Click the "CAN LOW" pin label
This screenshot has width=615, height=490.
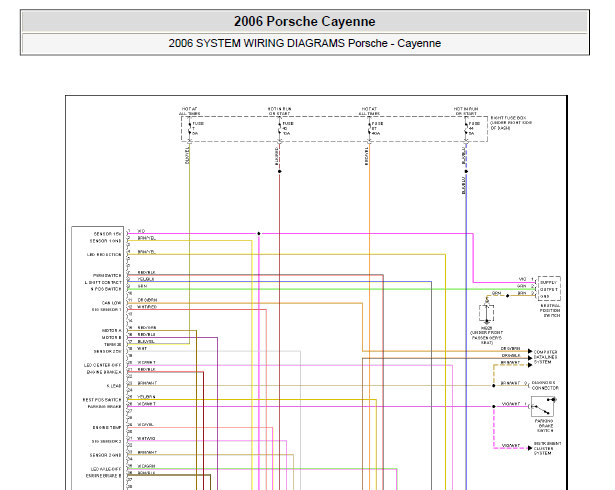(111, 303)
